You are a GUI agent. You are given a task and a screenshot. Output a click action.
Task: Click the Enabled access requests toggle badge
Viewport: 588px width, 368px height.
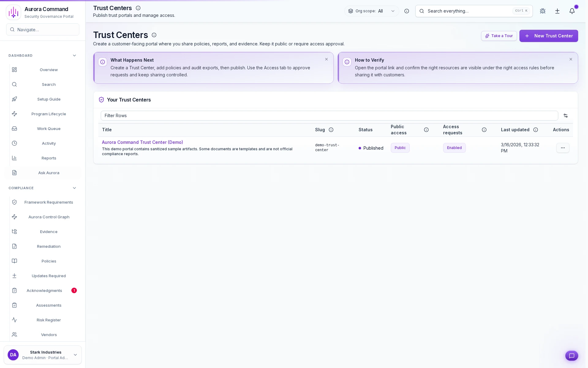coord(454,148)
